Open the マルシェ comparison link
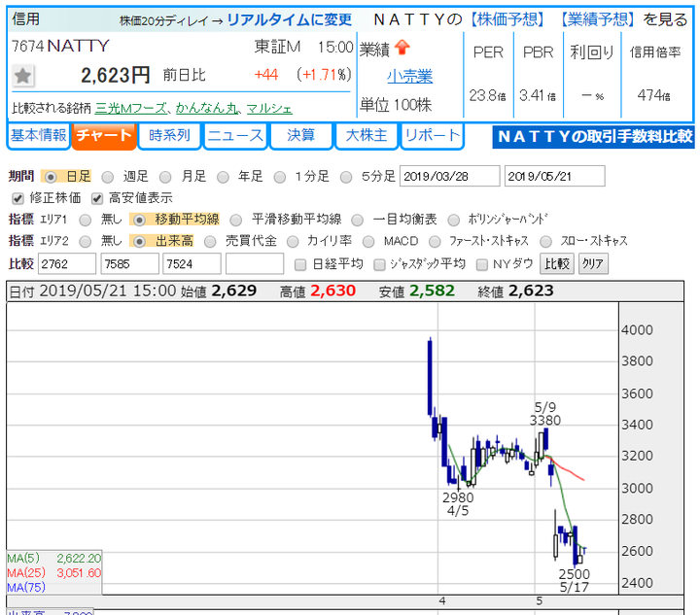Image resolution: width=700 pixels, height=615 pixels. tap(269, 108)
